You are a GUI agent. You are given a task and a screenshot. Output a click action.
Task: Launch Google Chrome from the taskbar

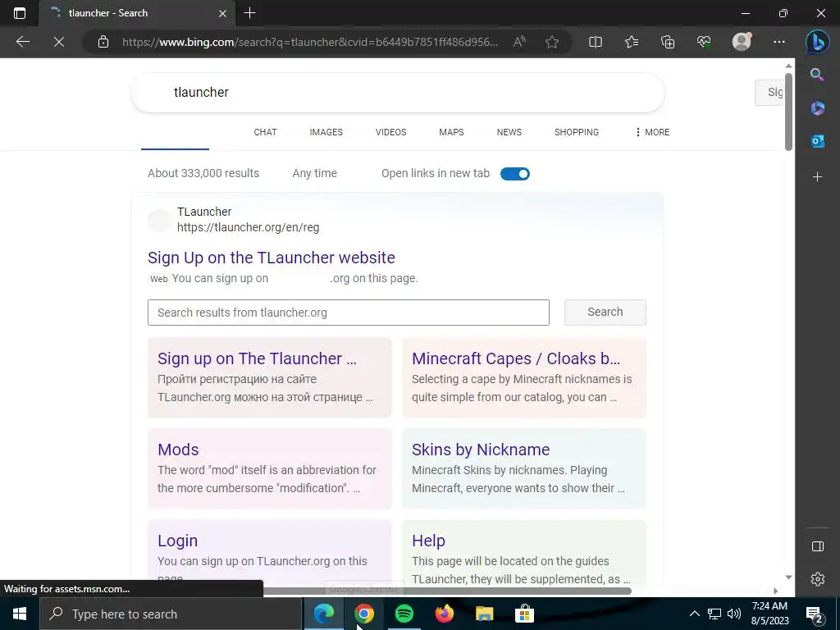[363, 614]
